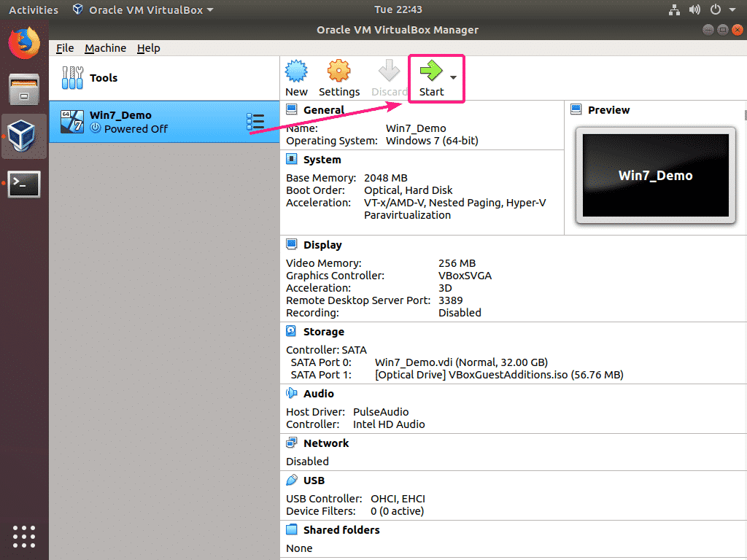Click the VirtualBox dock icon
The width and height of the screenshot is (747, 560).
tap(23, 136)
